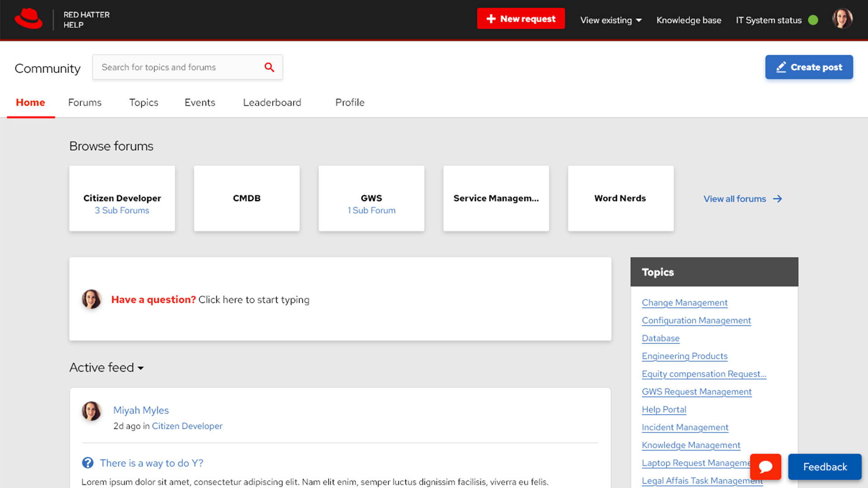Open the GWS forum card
868x488 pixels.
tap(372, 198)
